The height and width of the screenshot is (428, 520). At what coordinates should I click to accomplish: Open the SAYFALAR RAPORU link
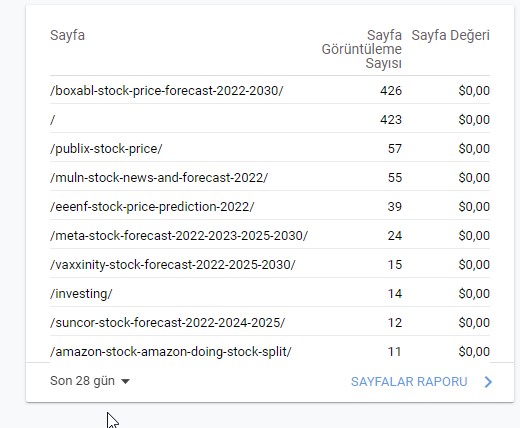tap(409, 382)
